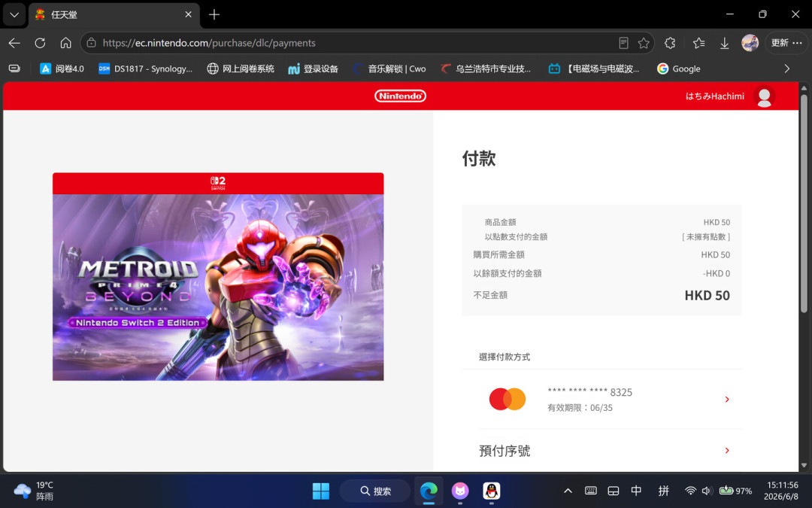Viewport: 812px width, 508px height.
Task: Open the browser profile avatar
Action: click(x=750, y=43)
